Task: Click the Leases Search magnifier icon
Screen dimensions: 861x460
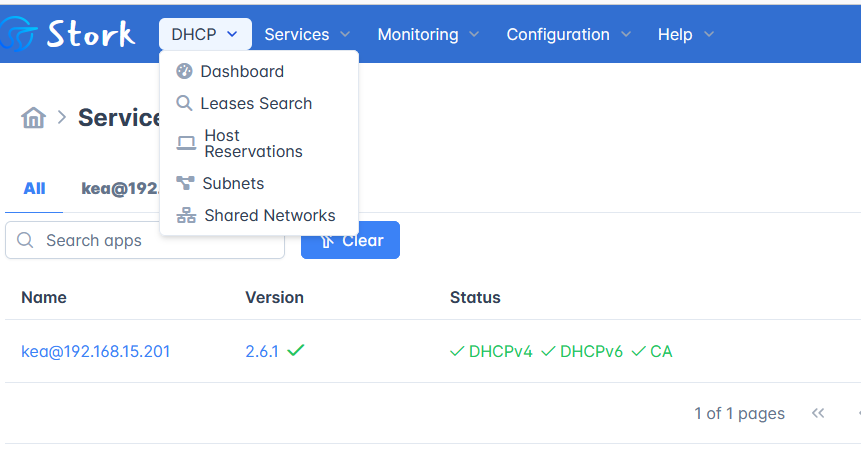Action: [184, 103]
